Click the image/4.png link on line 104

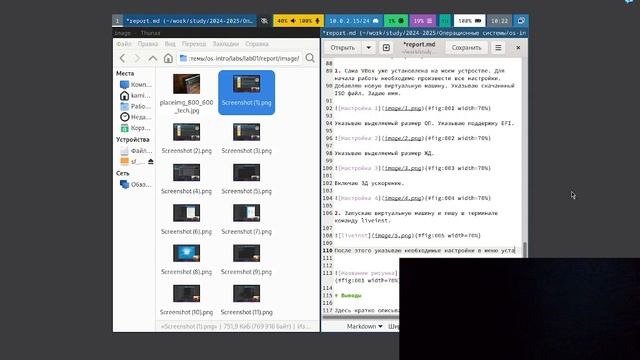pos(403,198)
